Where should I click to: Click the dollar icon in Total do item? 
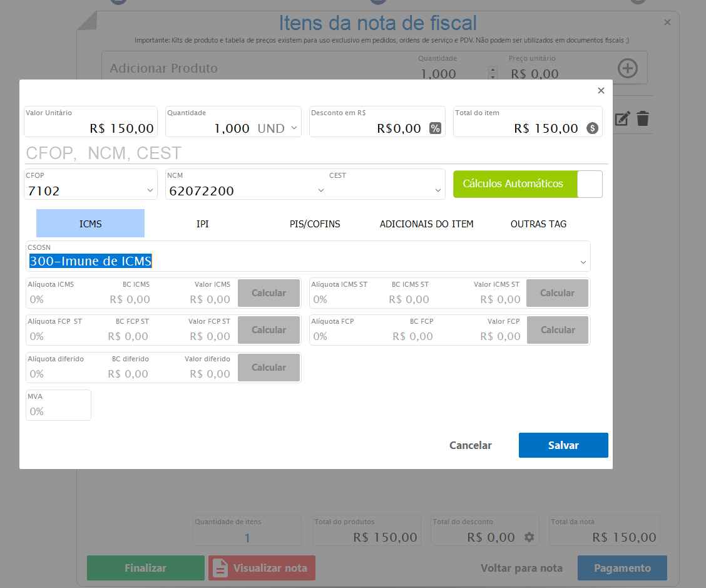click(592, 128)
